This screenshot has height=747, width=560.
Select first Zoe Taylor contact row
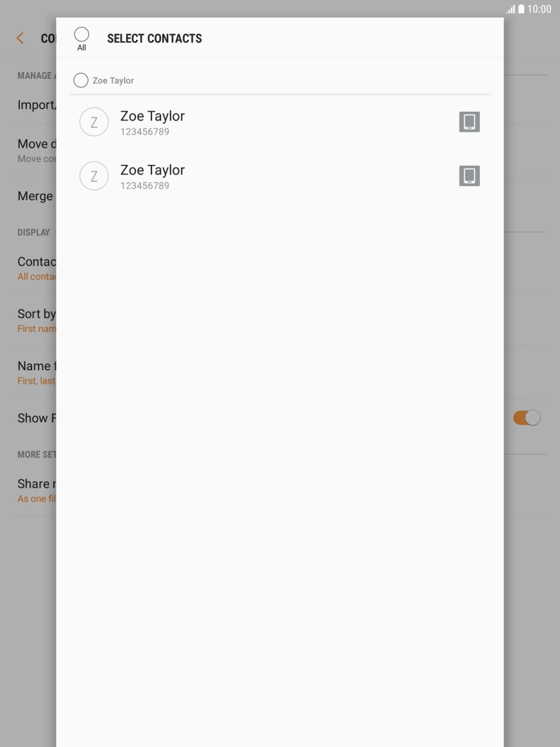click(x=280, y=122)
